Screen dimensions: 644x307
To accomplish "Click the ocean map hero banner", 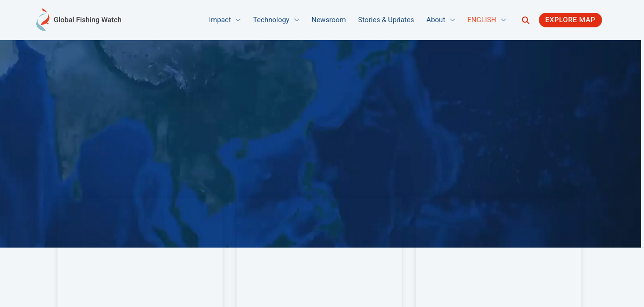I will point(321,144).
